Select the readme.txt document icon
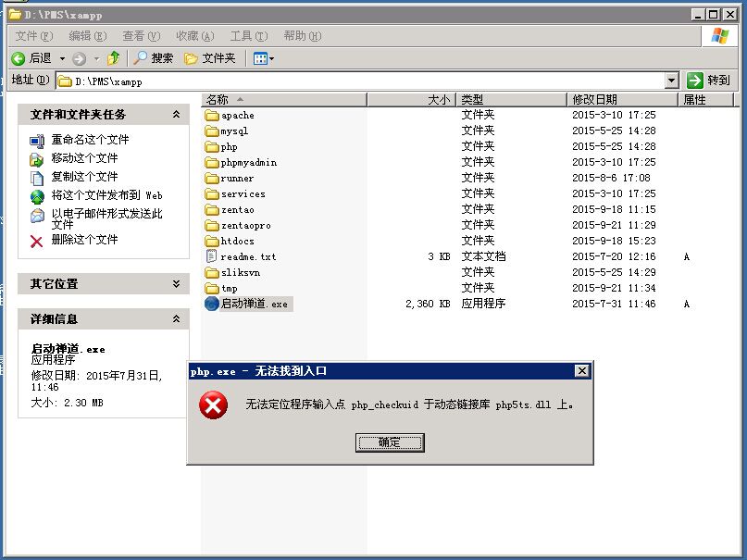Viewport: 747px width, 560px height. [211, 256]
